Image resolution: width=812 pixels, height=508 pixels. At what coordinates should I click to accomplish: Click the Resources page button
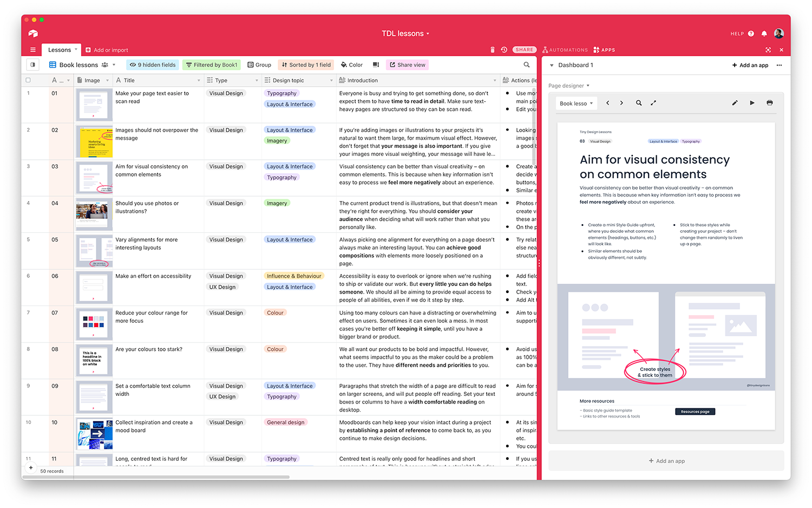pos(695,412)
